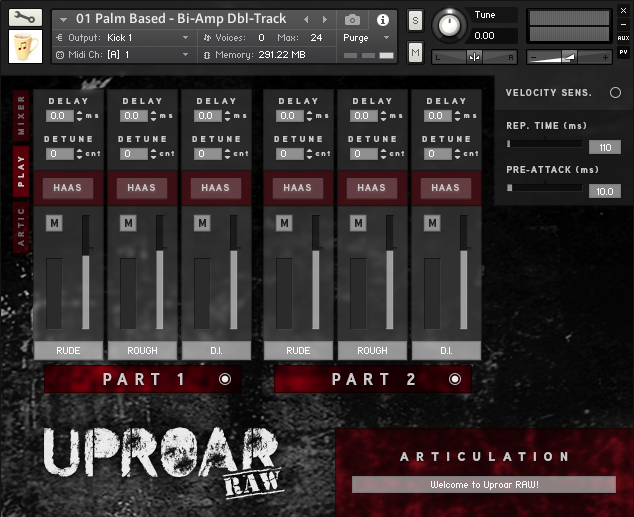Click Part 1 RUDE delay value field
634x517 pixels.
click(x=60, y=116)
